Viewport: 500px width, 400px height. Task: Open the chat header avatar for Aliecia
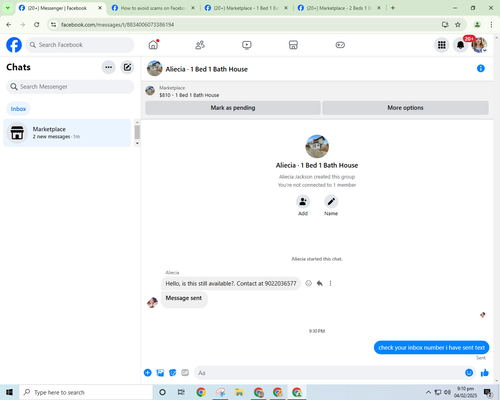(155, 68)
